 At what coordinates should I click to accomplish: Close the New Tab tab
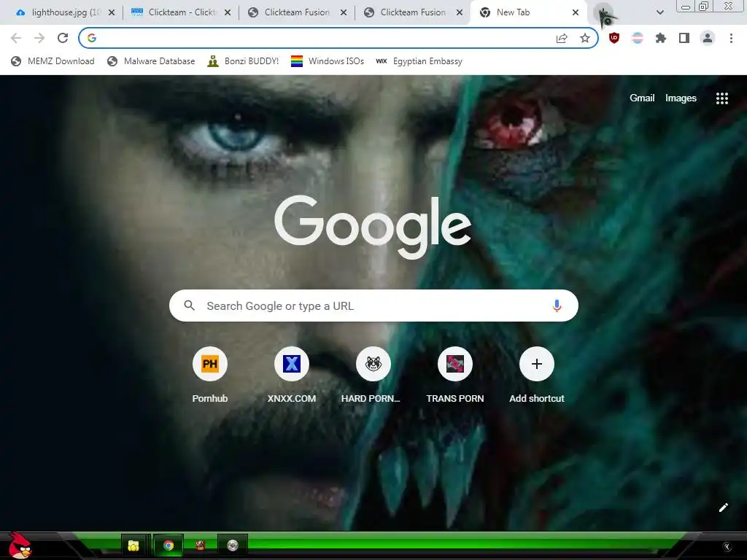576,13
